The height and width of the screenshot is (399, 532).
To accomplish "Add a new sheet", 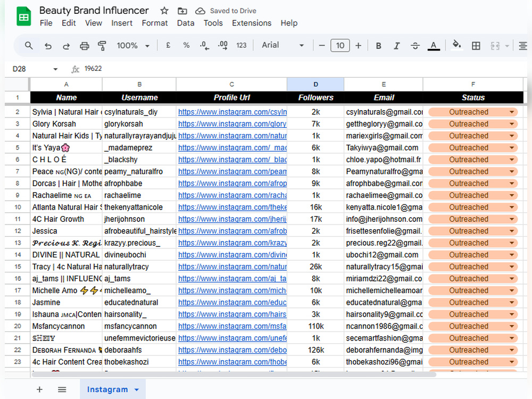I will pyautogui.click(x=39, y=389).
